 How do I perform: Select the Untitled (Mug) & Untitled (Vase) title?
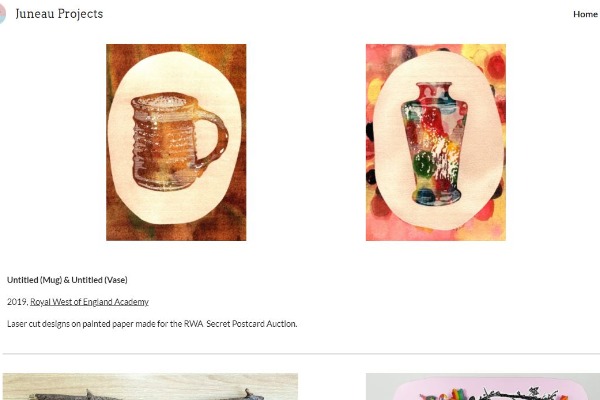click(x=67, y=280)
